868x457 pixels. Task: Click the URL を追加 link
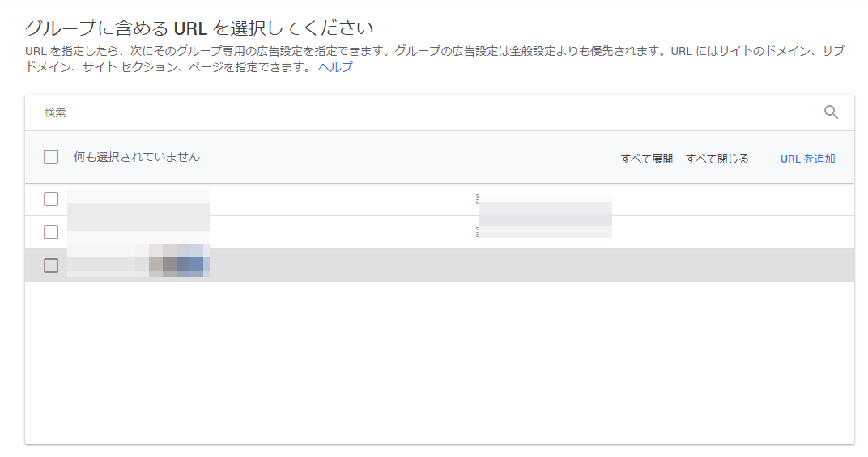click(807, 159)
